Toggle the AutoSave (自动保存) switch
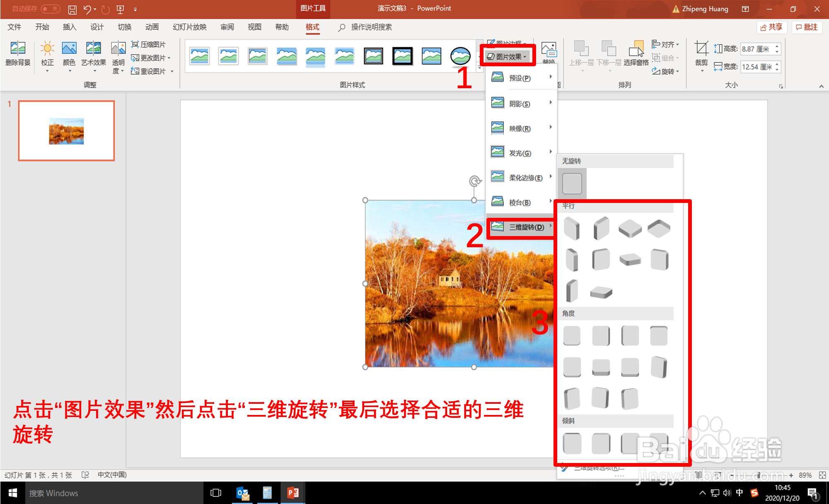Screen dimensions: 829x504 point(51,9)
